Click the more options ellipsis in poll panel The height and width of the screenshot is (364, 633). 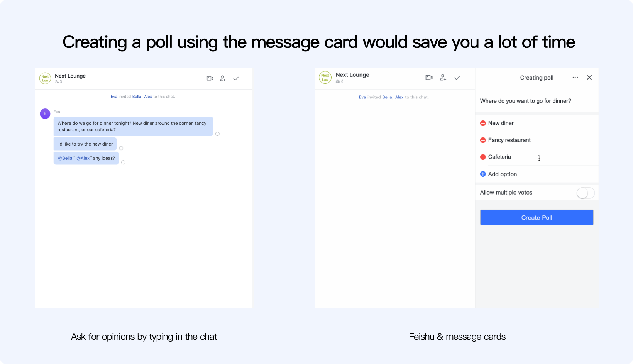click(575, 78)
